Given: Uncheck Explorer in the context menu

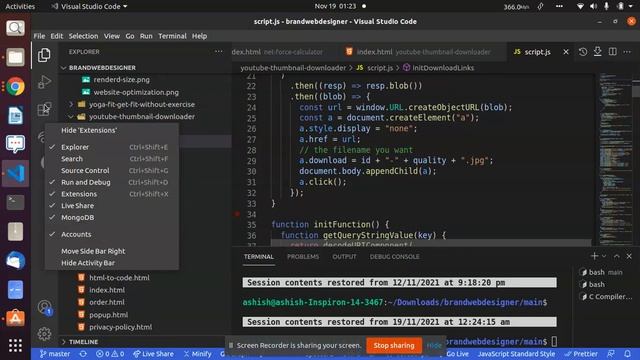Looking at the screenshot, I should 111,147.
